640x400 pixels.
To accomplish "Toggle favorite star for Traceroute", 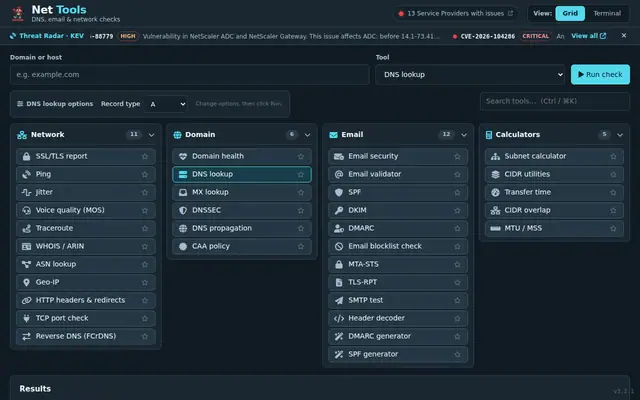I will click(x=145, y=228).
